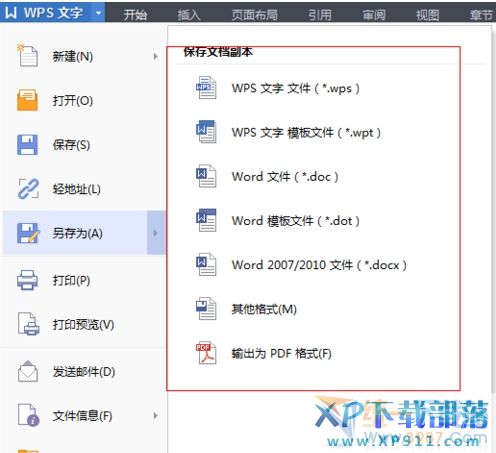The height and width of the screenshot is (453, 496).
Task: Click the light address chain-link icon
Action: pyautogui.click(x=28, y=189)
